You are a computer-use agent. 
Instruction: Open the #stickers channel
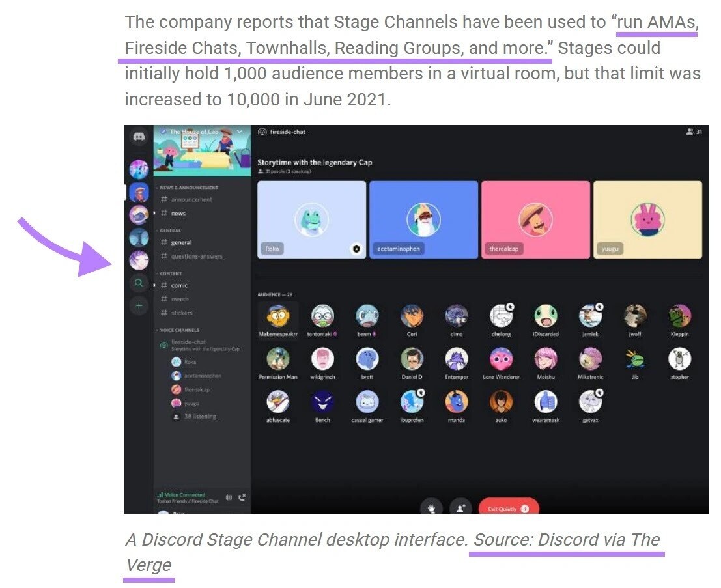pyautogui.click(x=176, y=313)
